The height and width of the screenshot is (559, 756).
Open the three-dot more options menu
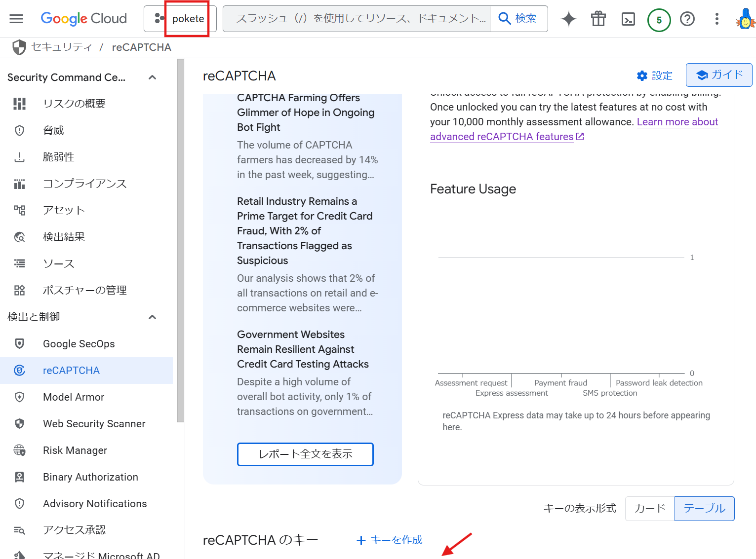[x=717, y=19]
